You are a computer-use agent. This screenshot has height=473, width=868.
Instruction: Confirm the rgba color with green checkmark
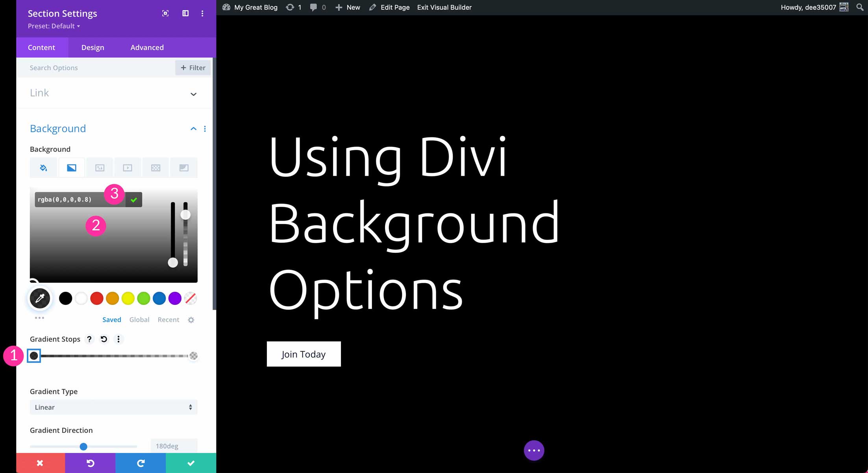[133, 199]
